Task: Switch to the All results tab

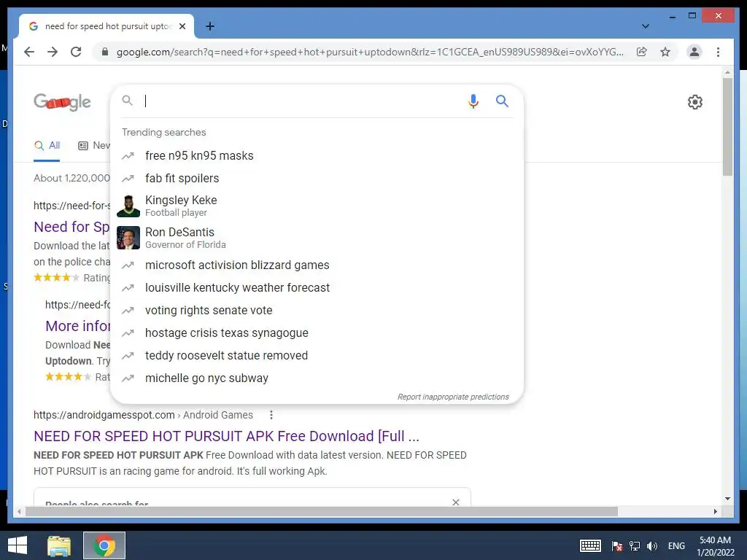Action: pyautogui.click(x=47, y=146)
